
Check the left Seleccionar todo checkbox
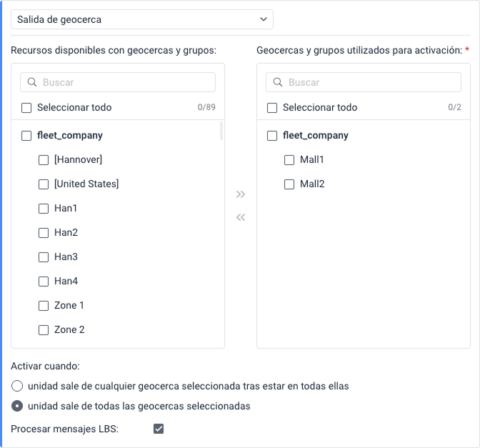tap(26, 108)
